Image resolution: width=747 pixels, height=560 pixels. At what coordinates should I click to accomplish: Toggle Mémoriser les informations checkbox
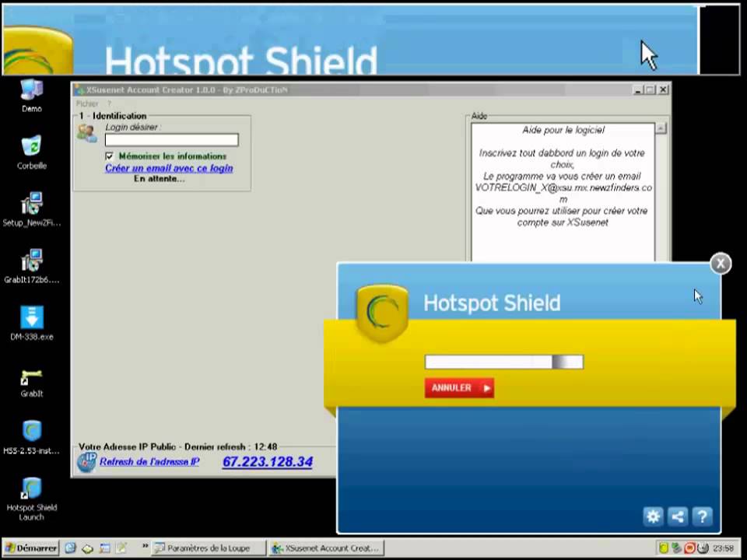(109, 156)
